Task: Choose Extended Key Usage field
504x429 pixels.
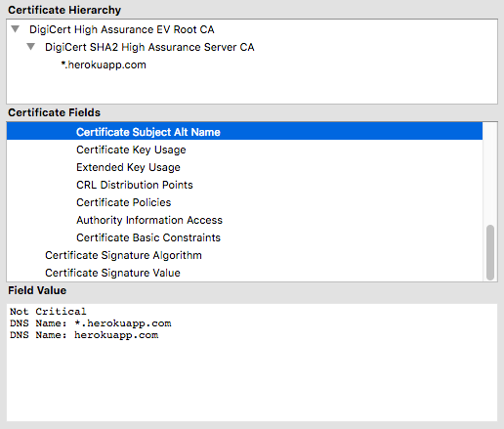Action: [x=244, y=167]
